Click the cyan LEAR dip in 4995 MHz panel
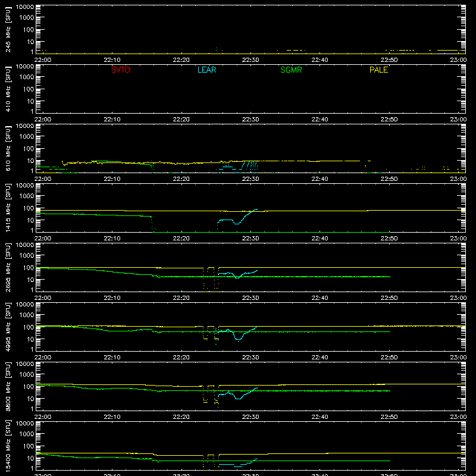Image resolution: width=476 pixels, height=476 pixels. [239, 337]
